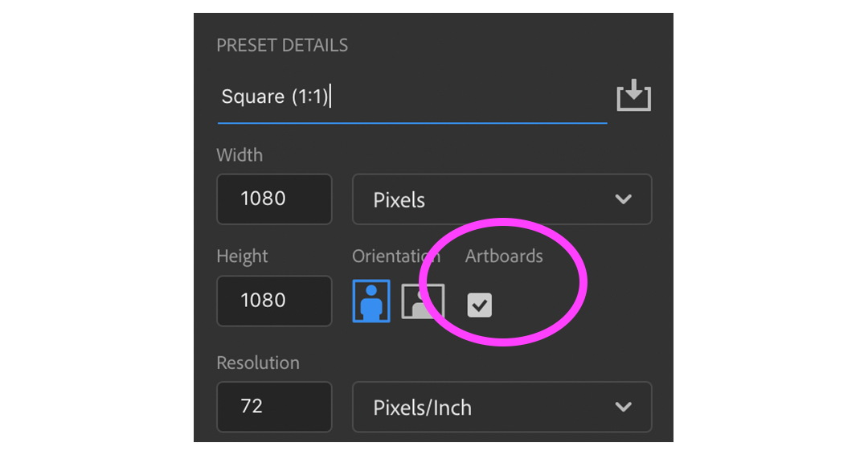Click the Artboards label text
The image size is (868, 455).
[504, 256]
